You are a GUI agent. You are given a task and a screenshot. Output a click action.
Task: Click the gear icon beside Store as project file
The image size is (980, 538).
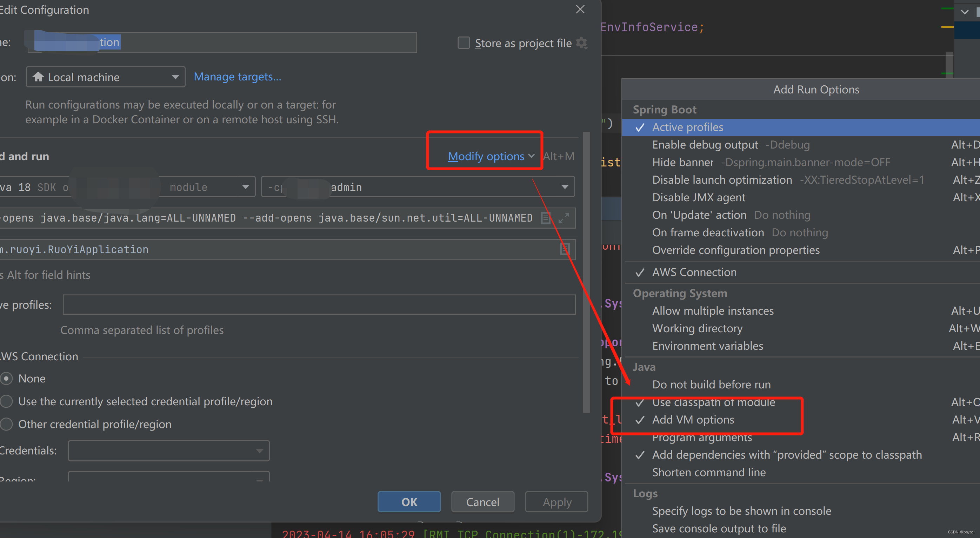click(x=582, y=43)
